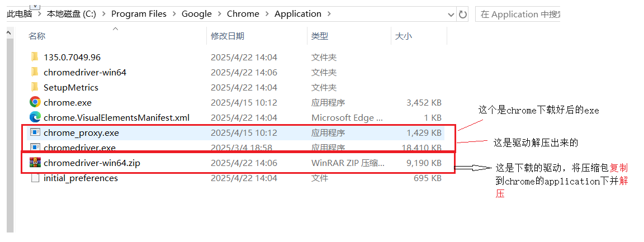Click the refresh button beside the address bar
Viewport: 644px width, 242px height.
point(463,15)
